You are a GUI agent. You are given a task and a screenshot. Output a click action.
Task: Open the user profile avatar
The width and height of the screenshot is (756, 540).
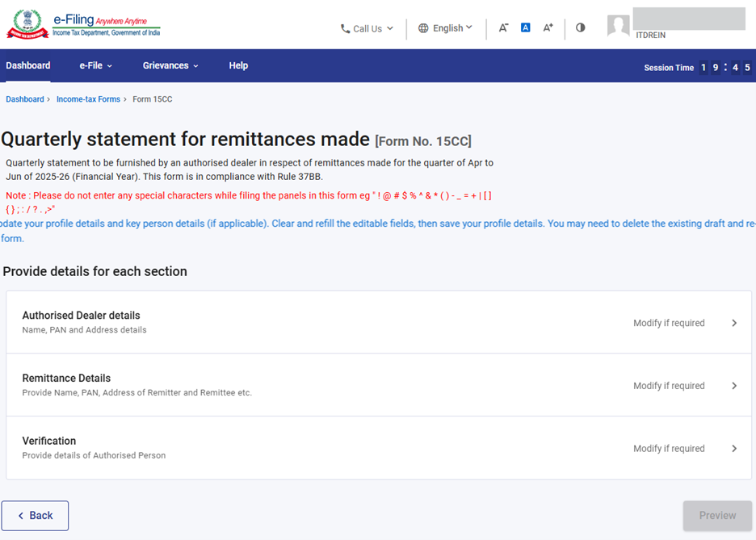(x=618, y=26)
